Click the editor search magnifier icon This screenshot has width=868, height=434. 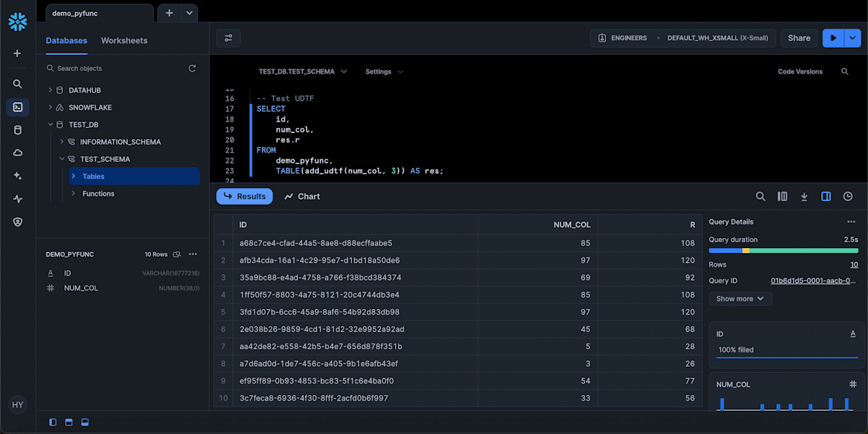click(845, 72)
